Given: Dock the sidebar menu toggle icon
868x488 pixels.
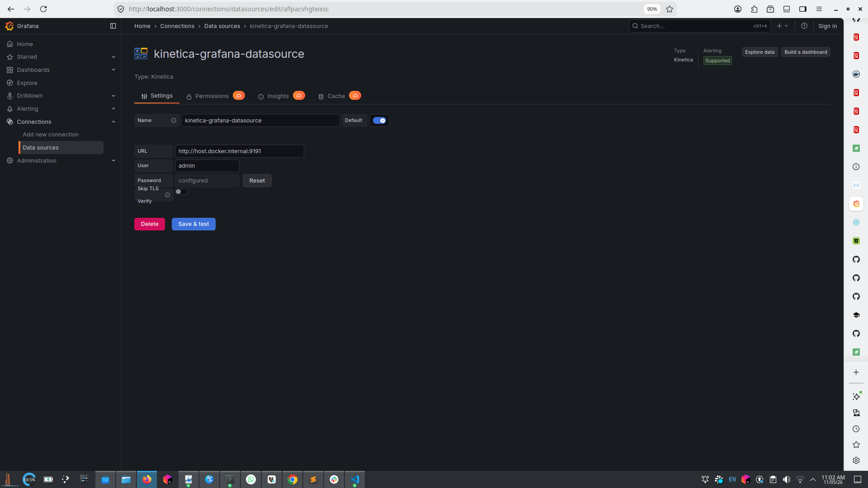Looking at the screenshot, I should coord(113,26).
